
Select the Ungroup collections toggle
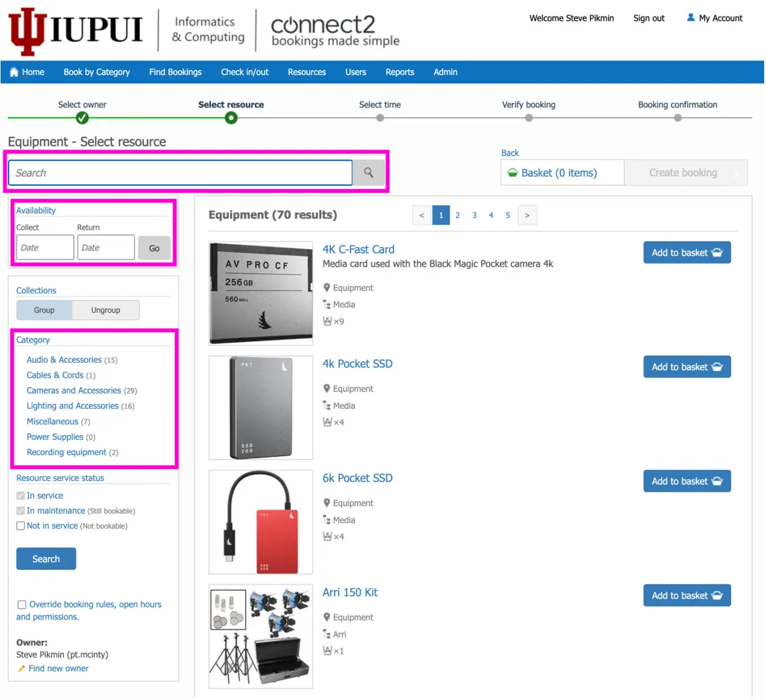pos(106,311)
